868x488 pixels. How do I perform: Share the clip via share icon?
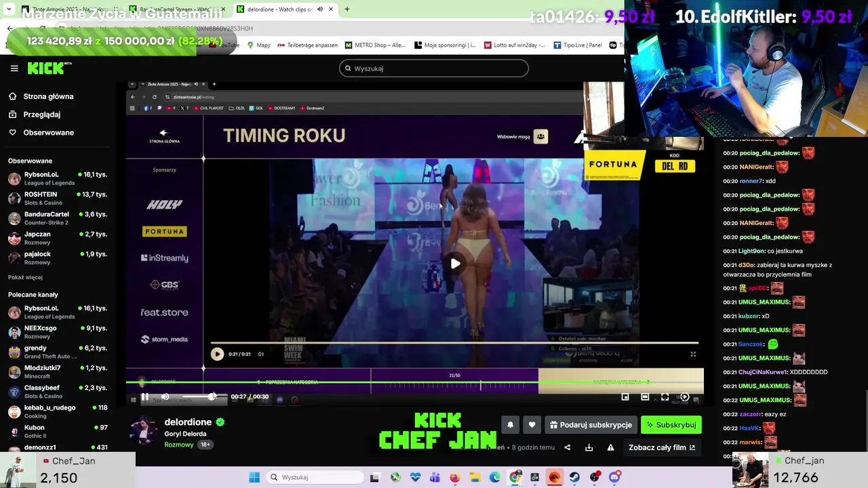tap(567, 447)
